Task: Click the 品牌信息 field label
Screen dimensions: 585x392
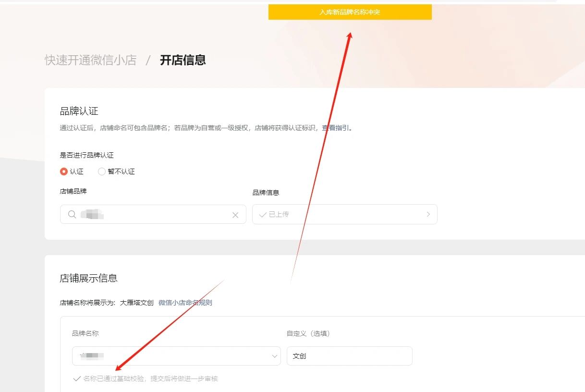Action: (266, 193)
